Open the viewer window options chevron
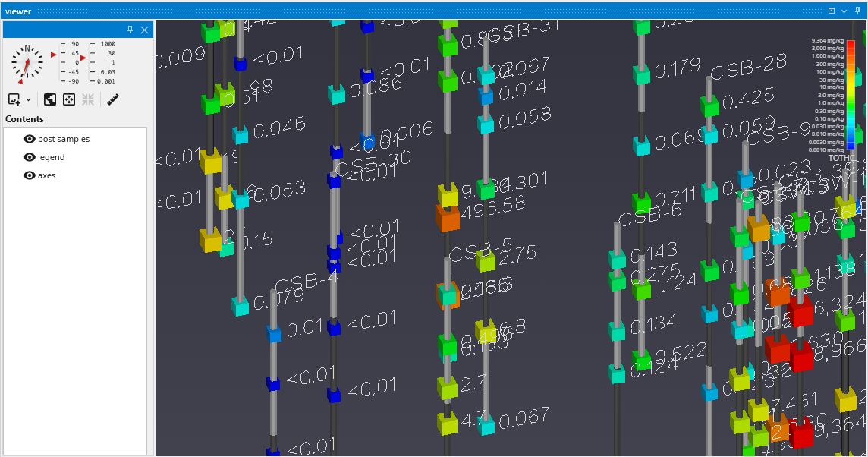The image size is (868, 457). pyautogui.click(x=844, y=11)
